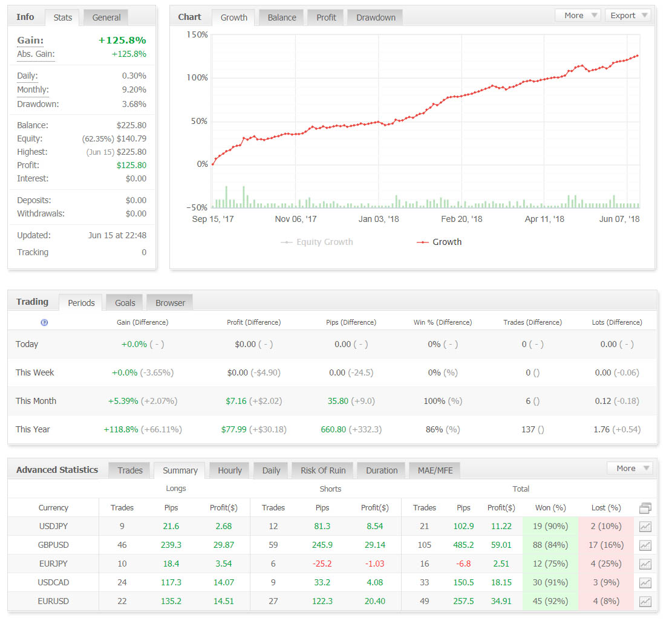Click the This Month row label
Viewport: 672px width, 621px height.
36,401
